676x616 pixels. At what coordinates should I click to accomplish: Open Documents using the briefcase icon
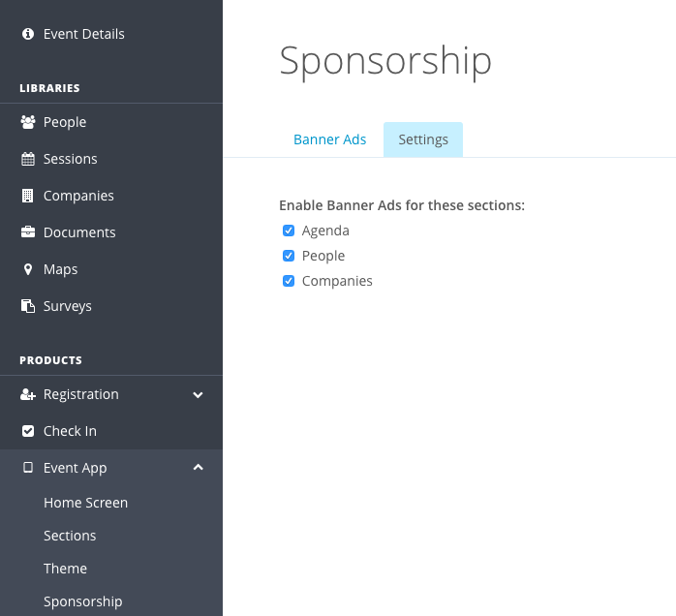(x=28, y=232)
